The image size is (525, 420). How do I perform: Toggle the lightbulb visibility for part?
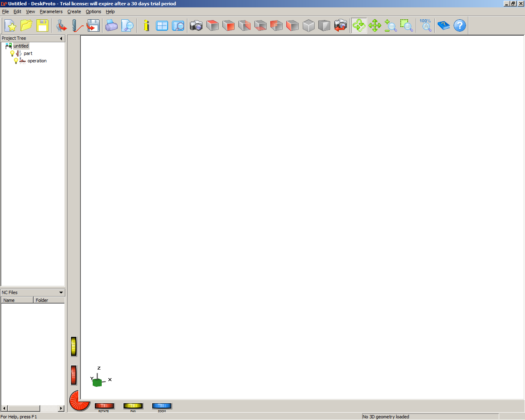pos(12,53)
